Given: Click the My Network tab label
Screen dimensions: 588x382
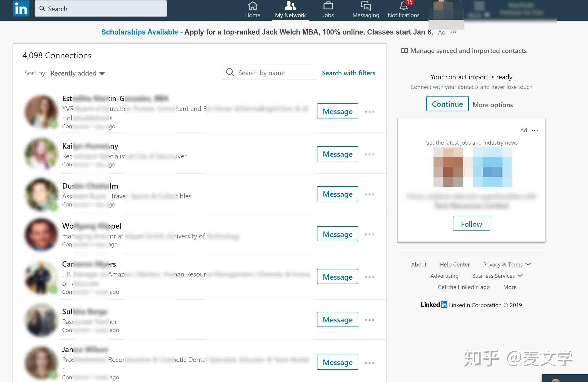Looking at the screenshot, I should tap(290, 15).
